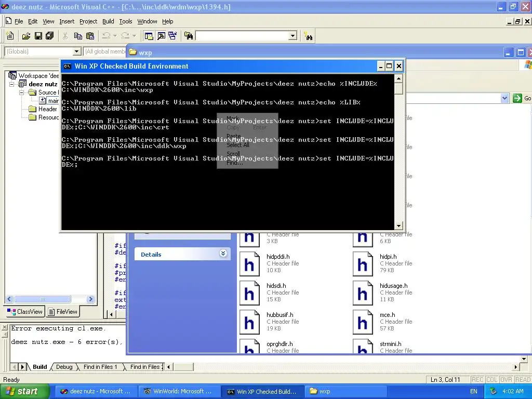Click the console window scrollbar up arrow
The width and height of the screenshot is (532, 399).
[398, 79]
